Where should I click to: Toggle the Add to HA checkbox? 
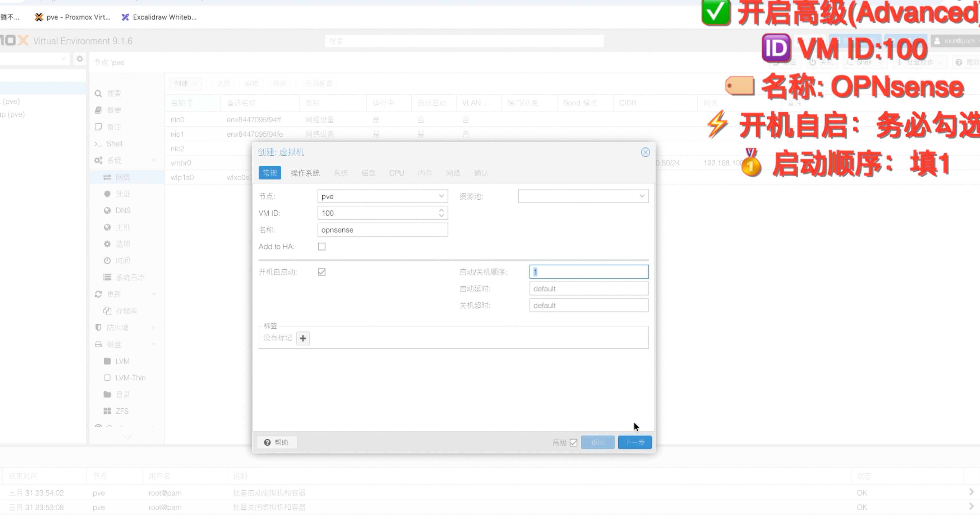point(322,247)
